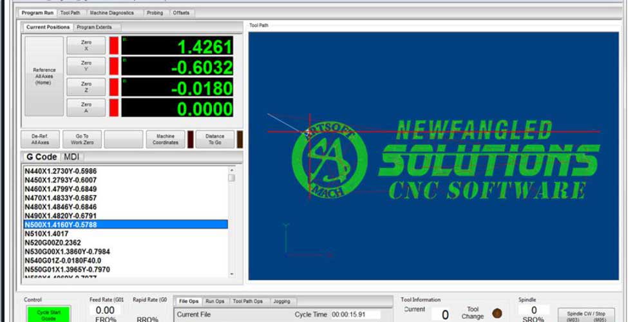This screenshot has width=644, height=322.
Task: Select the G Code tab
Action: coord(41,157)
